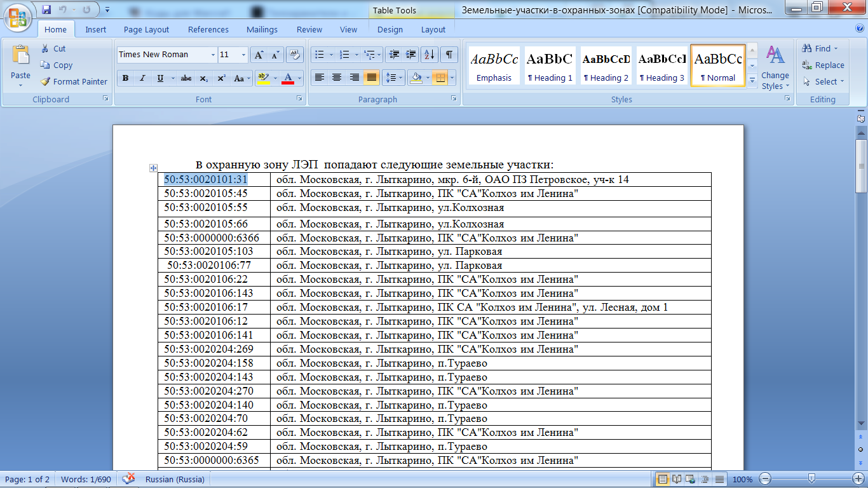Check spelling status icon in status bar
The height and width of the screenshot is (488, 868).
click(129, 478)
